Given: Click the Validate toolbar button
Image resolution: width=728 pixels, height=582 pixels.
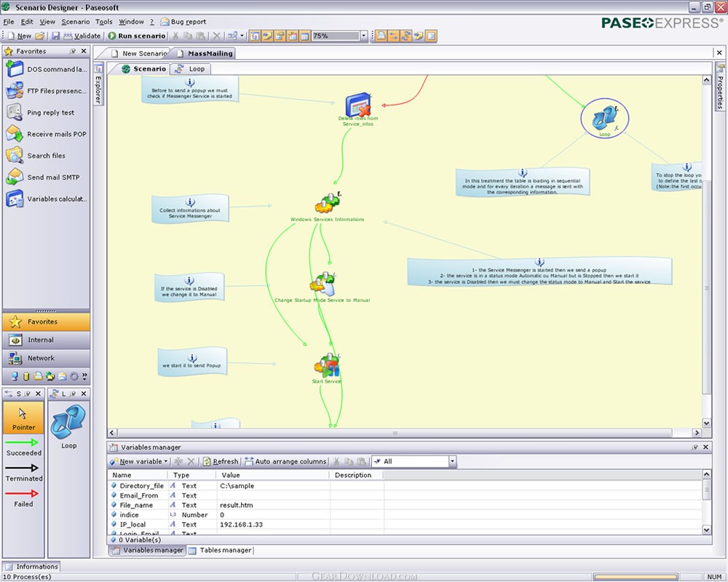Looking at the screenshot, I should coord(82,36).
